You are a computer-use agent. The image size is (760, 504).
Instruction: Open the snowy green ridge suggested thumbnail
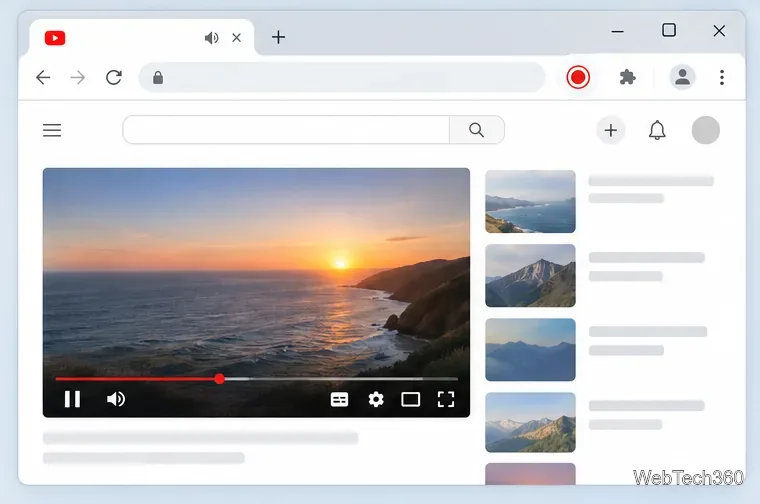coord(530,423)
